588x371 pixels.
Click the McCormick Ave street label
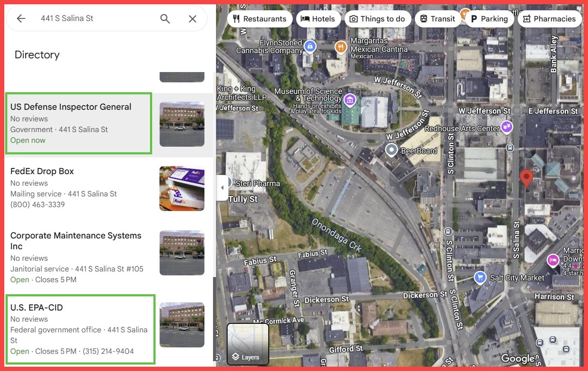[279, 321]
